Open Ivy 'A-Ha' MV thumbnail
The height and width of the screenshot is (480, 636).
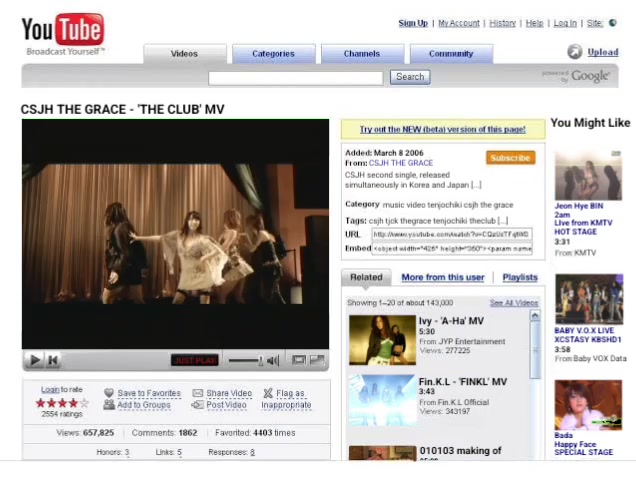[382, 340]
